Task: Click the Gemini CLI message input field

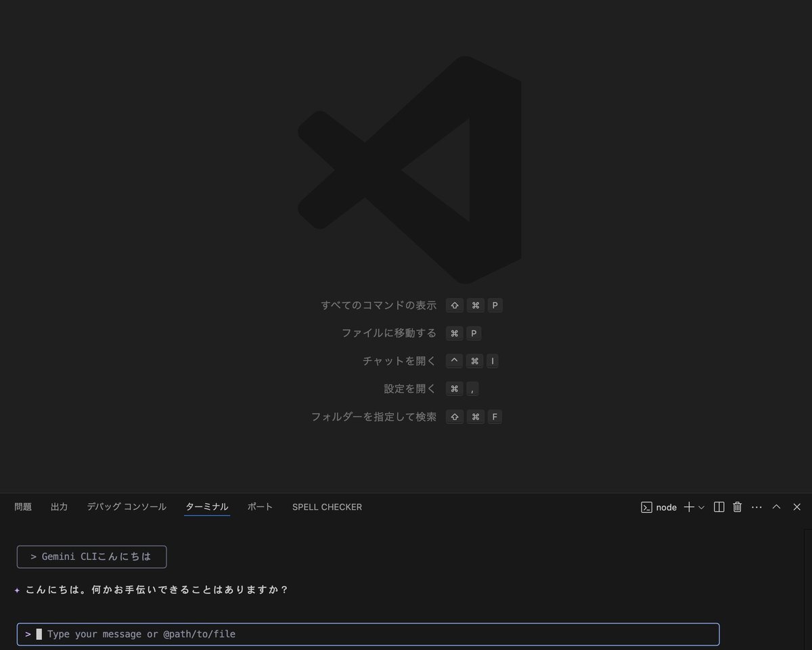Action: coord(368,634)
